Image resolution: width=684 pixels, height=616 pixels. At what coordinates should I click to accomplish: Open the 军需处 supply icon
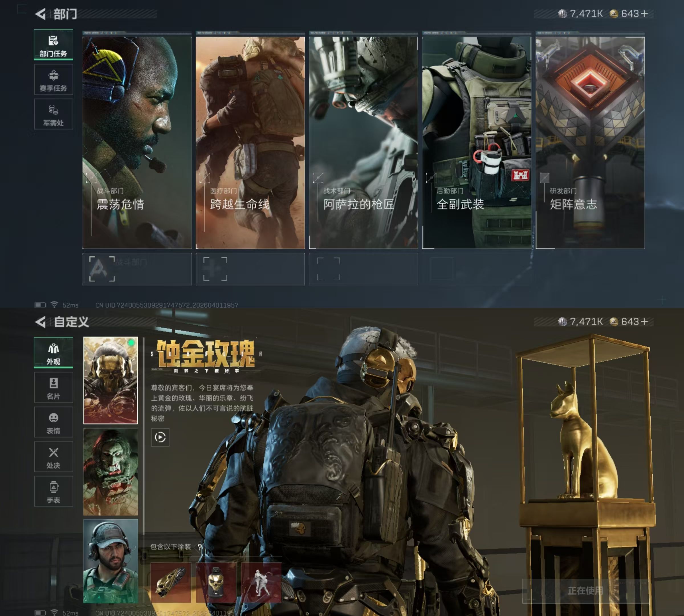coord(54,114)
